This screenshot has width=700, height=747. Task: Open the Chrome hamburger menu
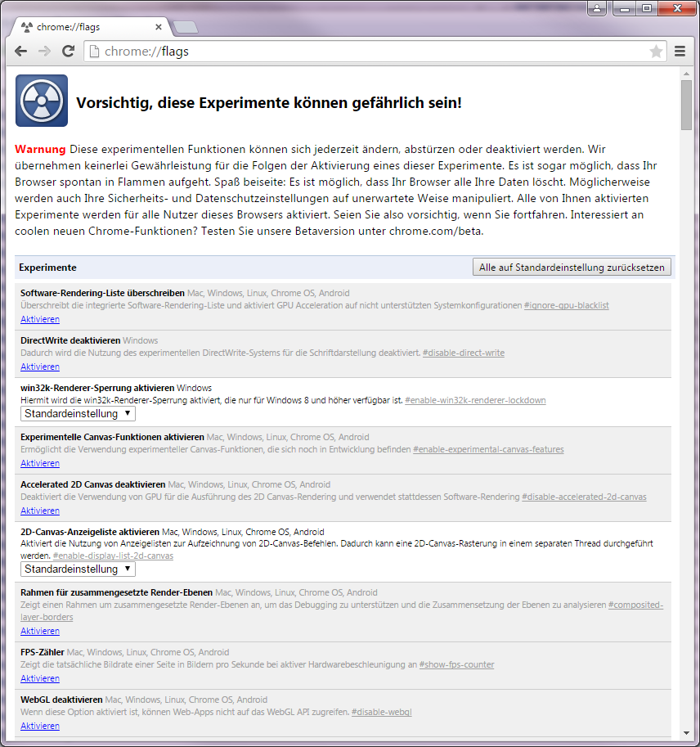pyautogui.click(x=680, y=51)
